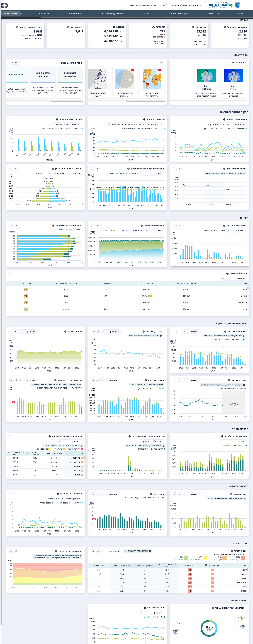Viewport: 253px width, 644px height.
Task: Download the ממוצע מאומתים שבועי chart
Action: tap(175, 169)
